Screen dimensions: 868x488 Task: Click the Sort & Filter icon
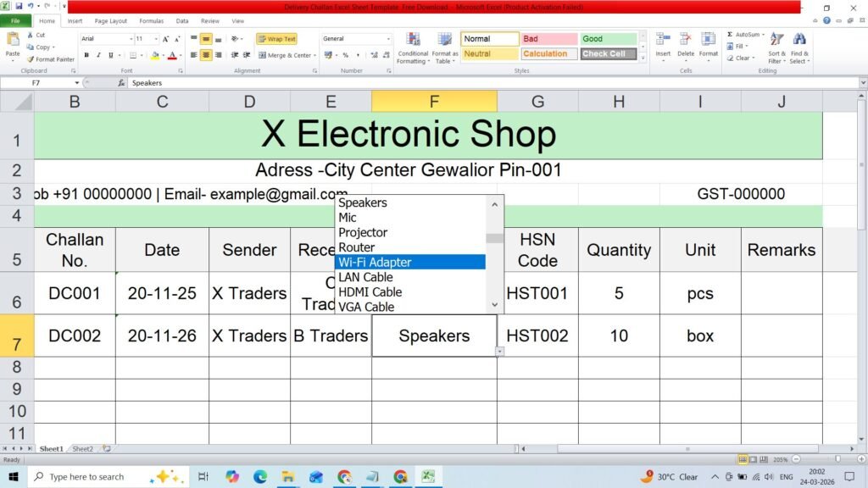point(776,40)
